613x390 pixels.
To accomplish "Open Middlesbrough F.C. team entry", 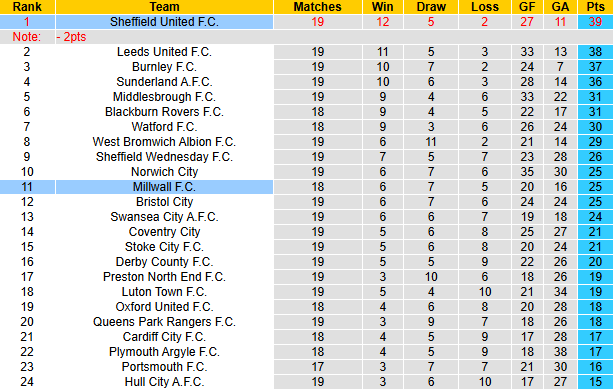I will point(164,97).
